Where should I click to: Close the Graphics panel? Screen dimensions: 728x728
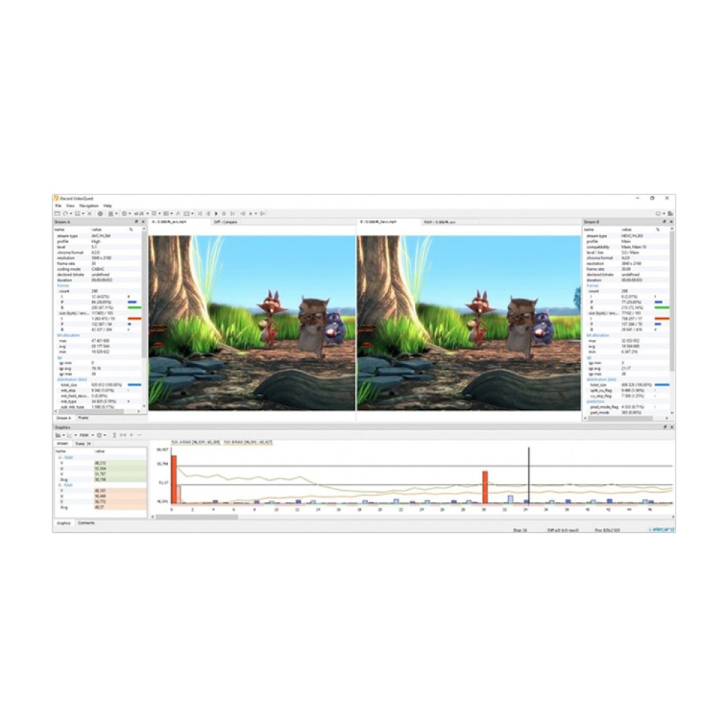pos(671,427)
